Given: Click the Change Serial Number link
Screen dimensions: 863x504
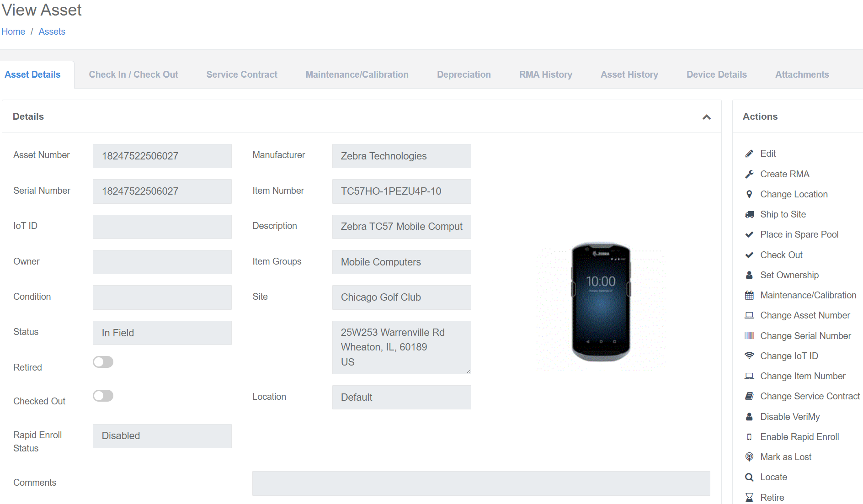Looking at the screenshot, I should point(805,336).
